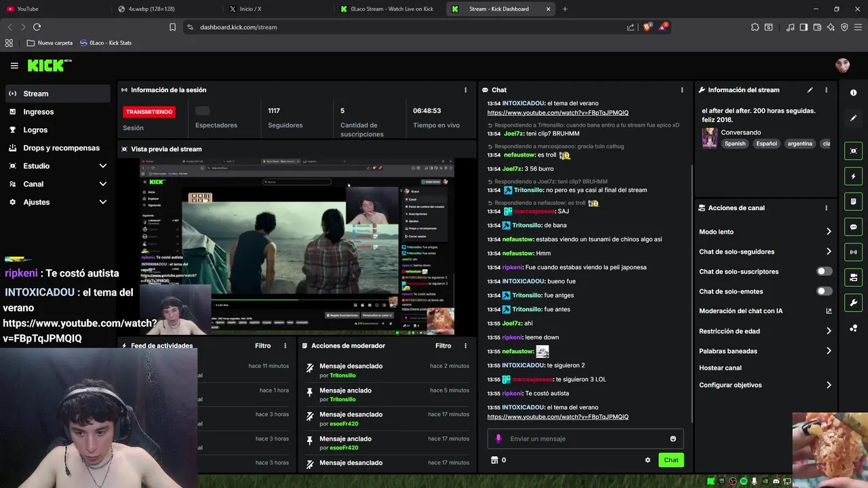Image resolution: width=868 pixels, height=488 pixels.
Task: Click the KICK logo
Action: pos(49,65)
